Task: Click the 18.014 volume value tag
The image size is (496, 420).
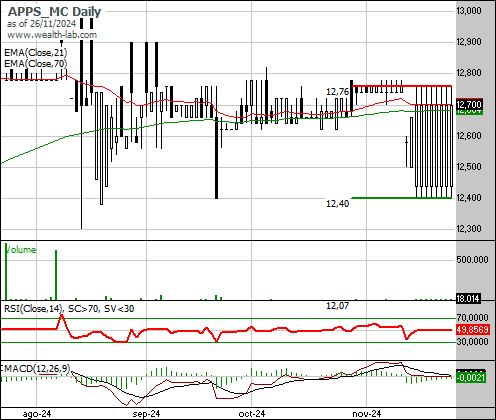Action: 468,298
